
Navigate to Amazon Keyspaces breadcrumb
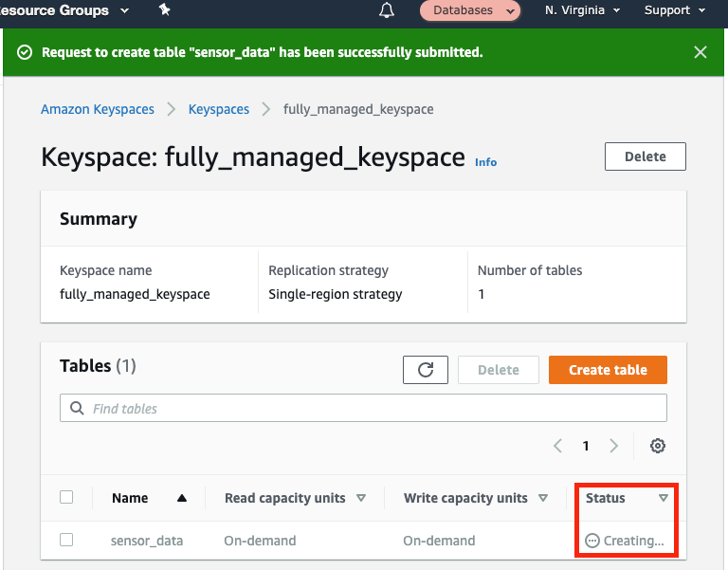tap(98, 109)
